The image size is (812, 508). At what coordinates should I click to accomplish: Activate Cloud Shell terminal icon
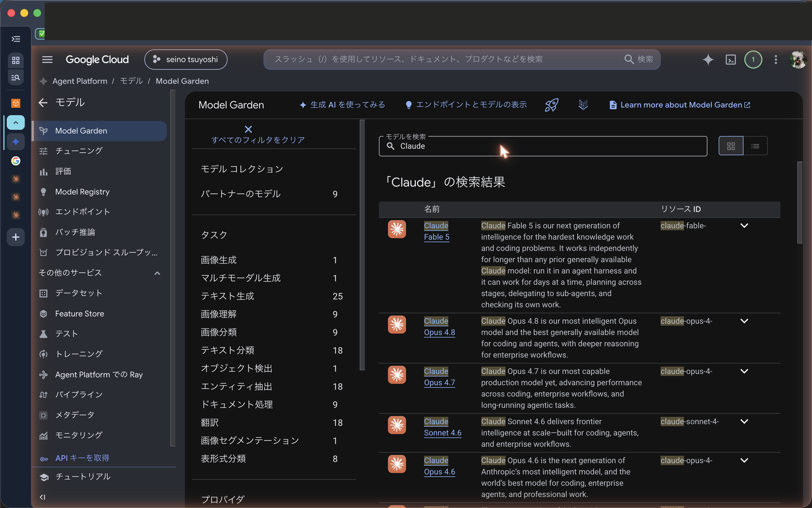pos(731,60)
